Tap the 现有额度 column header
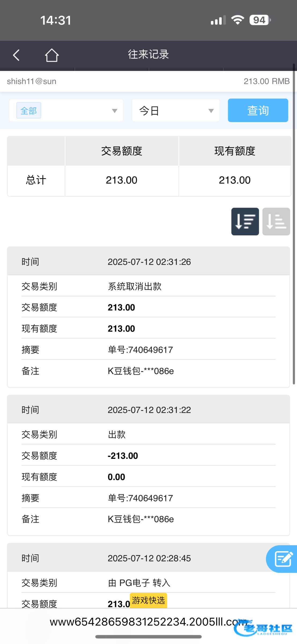The width and height of the screenshot is (297, 644). (235, 151)
